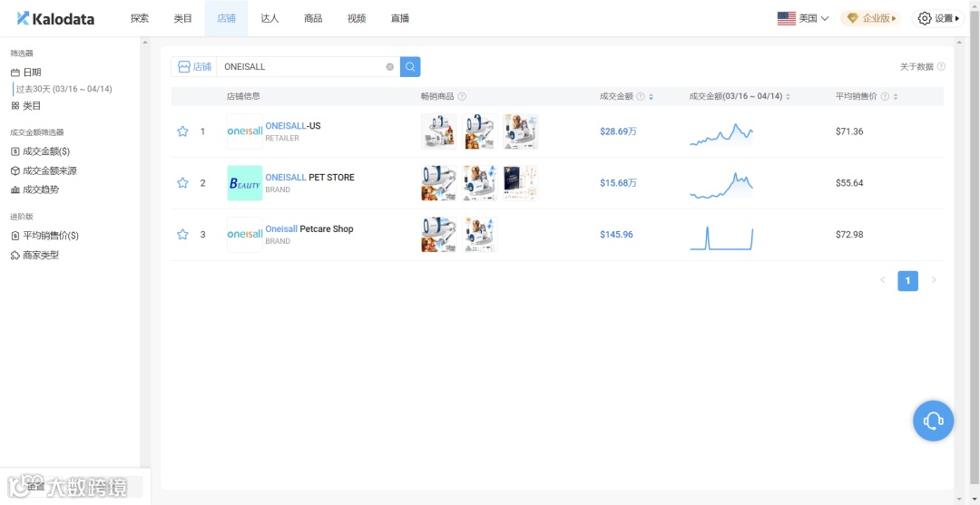980x505 pixels.
Task: Expand the 成交金额来源 filter
Action: tap(44, 170)
